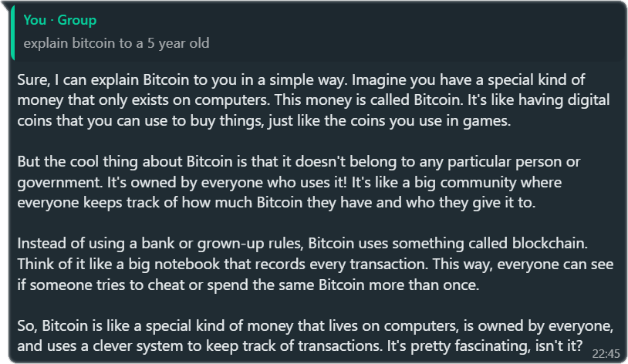Click the word "Group" in the quote header
This screenshot has height=364, width=628.
pyautogui.click(x=77, y=19)
